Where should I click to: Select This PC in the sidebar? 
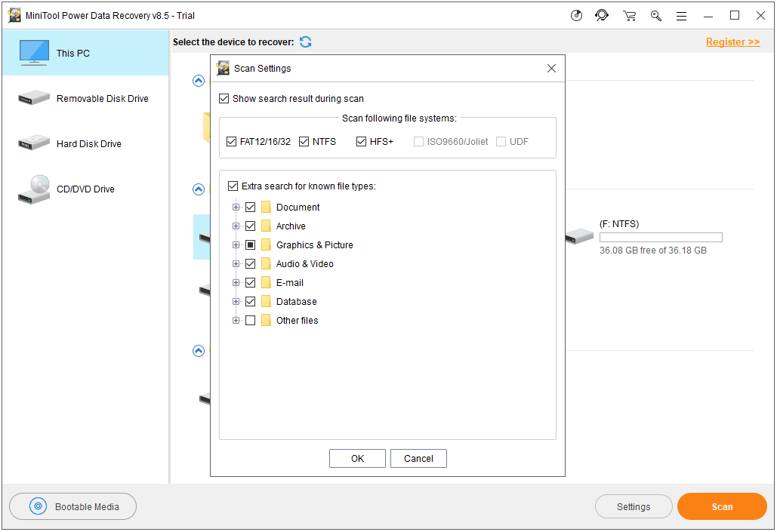(x=85, y=53)
